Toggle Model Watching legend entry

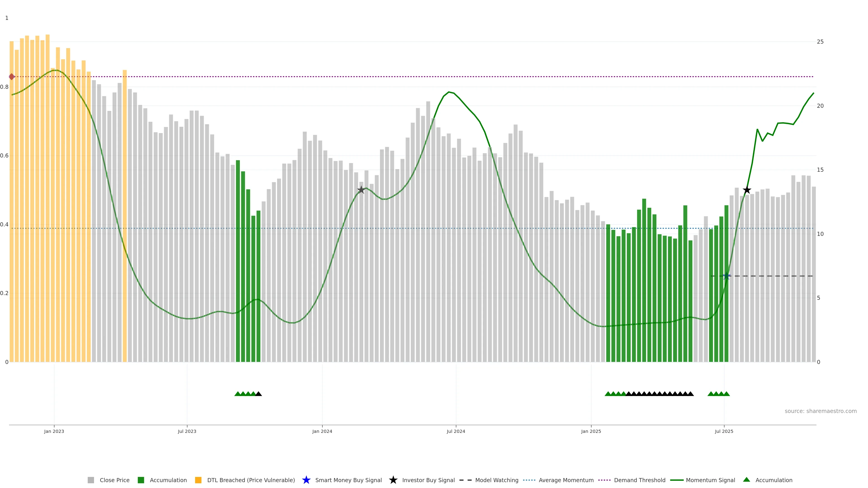tap(496, 480)
